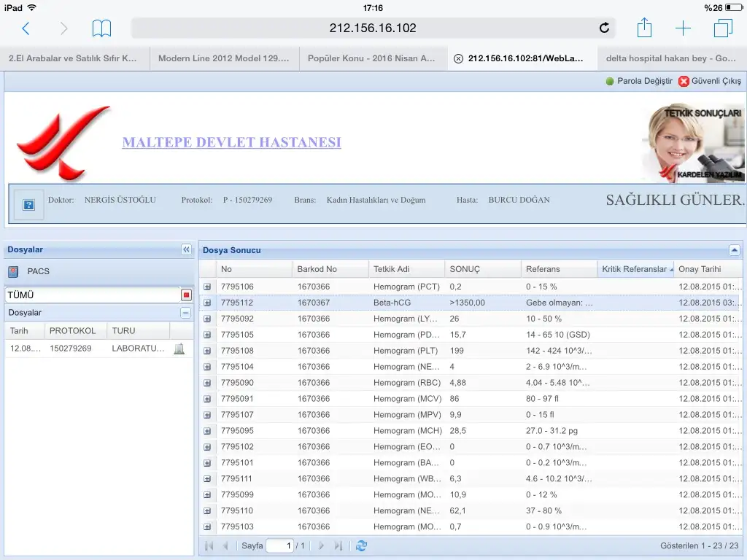
Task: Collapse the Dosya Sonucu panel
Action: click(x=734, y=250)
